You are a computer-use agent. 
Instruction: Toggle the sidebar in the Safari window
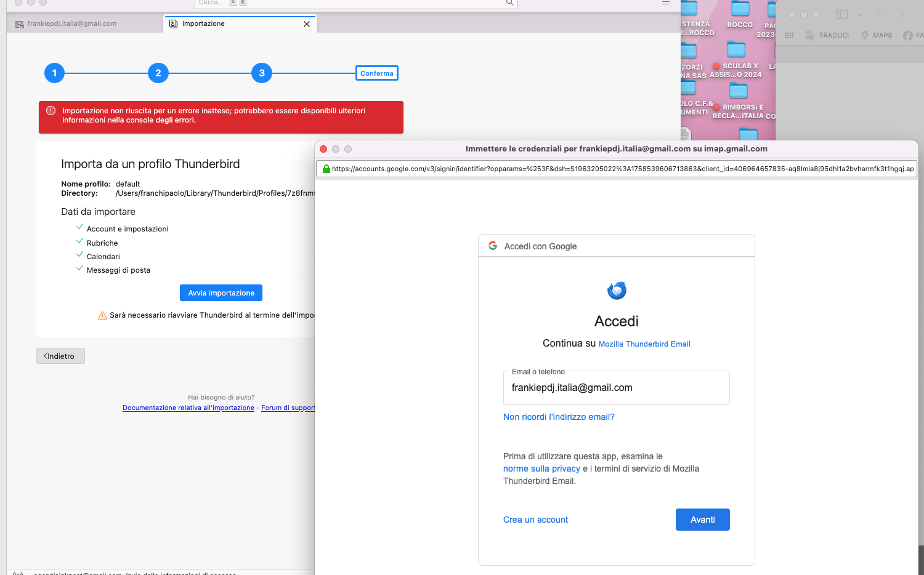(842, 15)
